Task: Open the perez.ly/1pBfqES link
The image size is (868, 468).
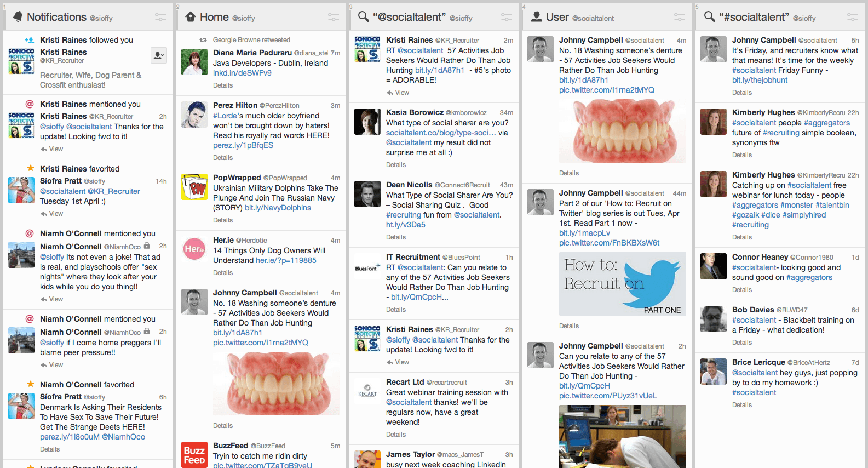Action: pos(243,145)
